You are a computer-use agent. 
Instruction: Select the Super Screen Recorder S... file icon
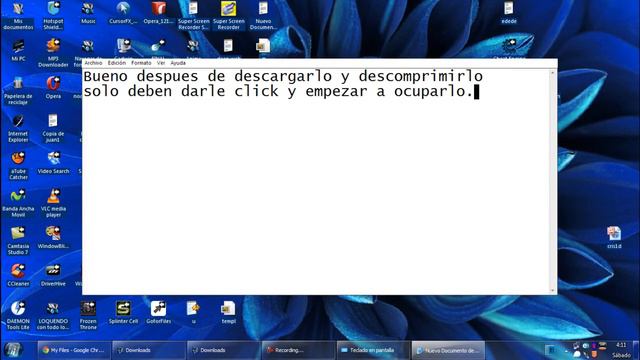[x=193, y=16]
